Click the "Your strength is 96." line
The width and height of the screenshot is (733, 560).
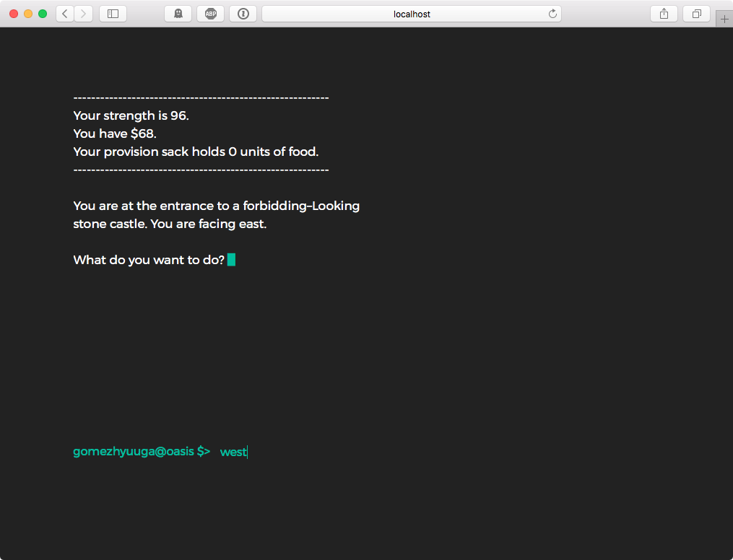click(x=131, y=115)
